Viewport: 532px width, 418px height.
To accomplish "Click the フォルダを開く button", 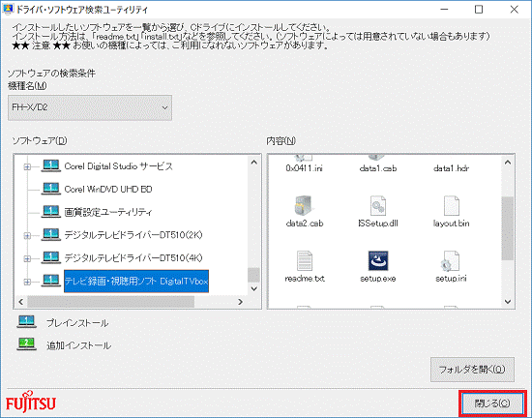I will (472, 370).
